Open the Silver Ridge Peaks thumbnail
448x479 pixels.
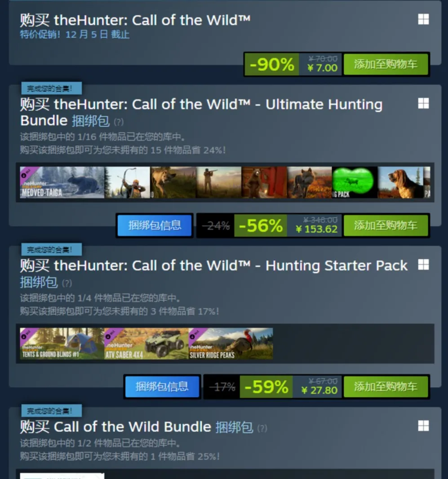pyautogui.click(x=231, y=344)
